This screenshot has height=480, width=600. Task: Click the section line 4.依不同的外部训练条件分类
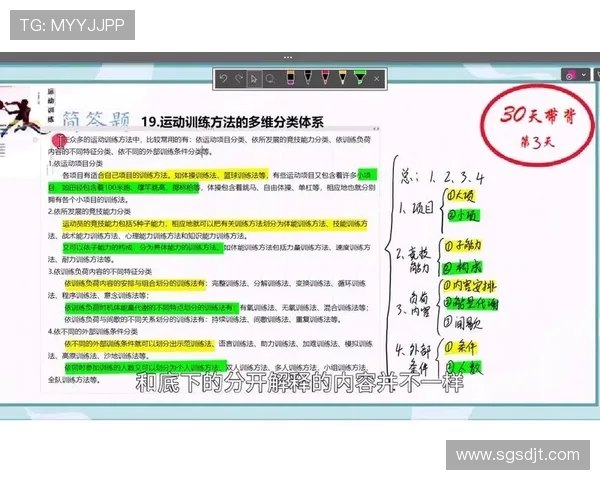click(x=93, y=331)
